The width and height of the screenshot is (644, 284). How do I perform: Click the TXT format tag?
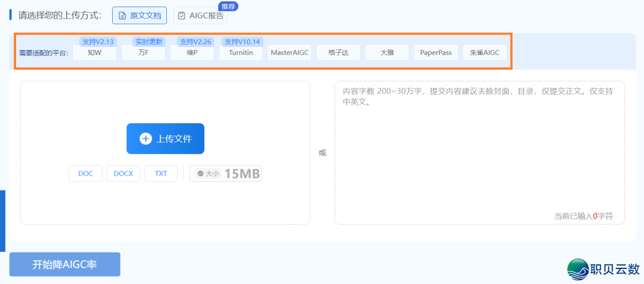click(x=161, y=173)
